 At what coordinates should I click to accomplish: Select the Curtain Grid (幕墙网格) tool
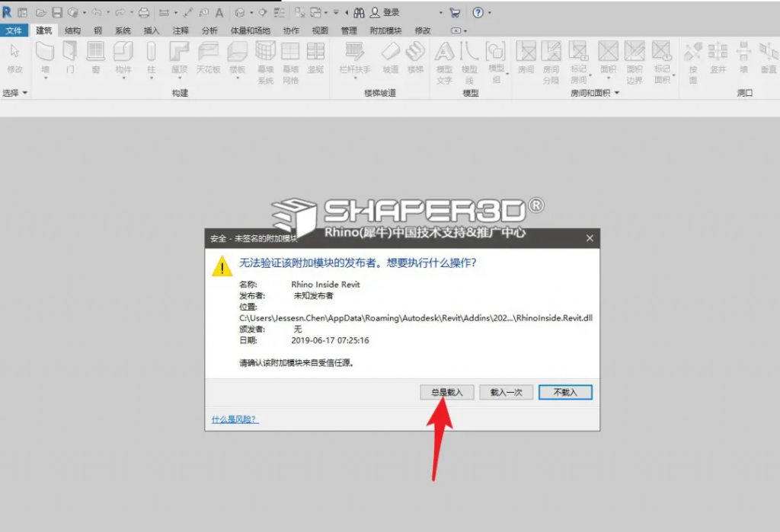[x=290, y=62]
